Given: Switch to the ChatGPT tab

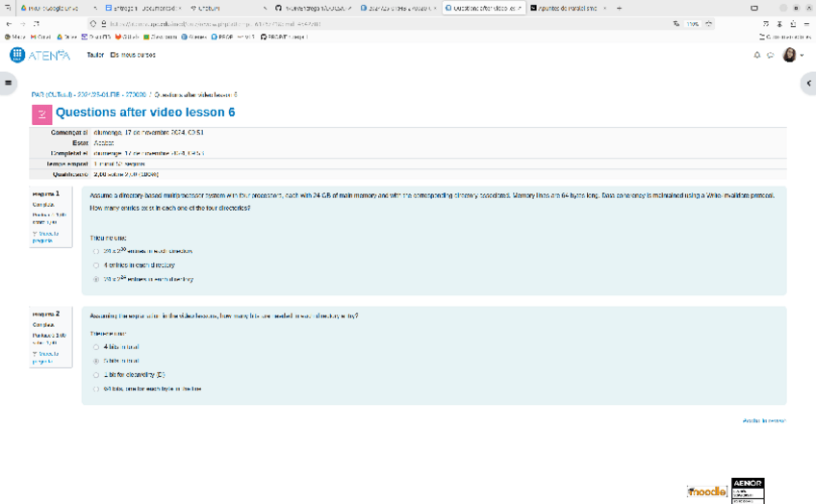Looking at the screenshot, I should click(x=228, y=8).
